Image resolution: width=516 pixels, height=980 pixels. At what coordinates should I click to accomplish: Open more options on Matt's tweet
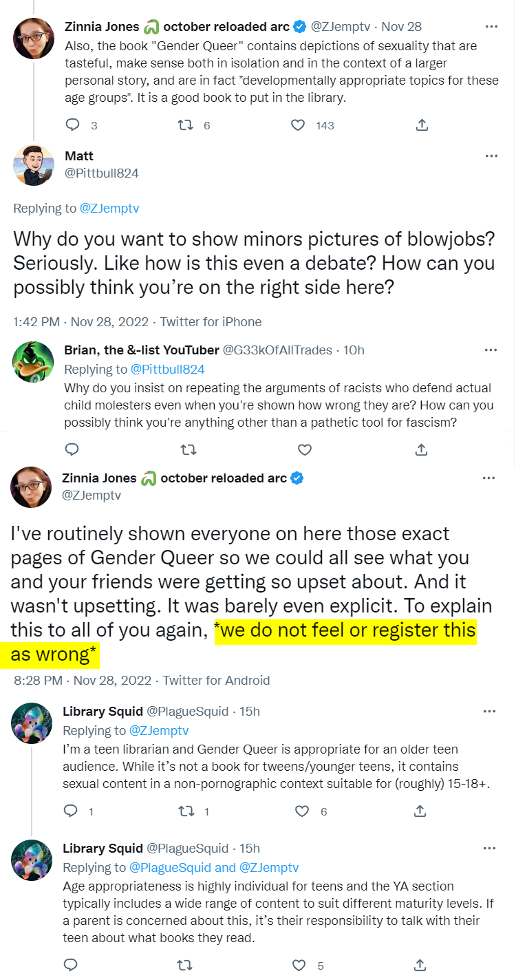(x=491, y=156)
